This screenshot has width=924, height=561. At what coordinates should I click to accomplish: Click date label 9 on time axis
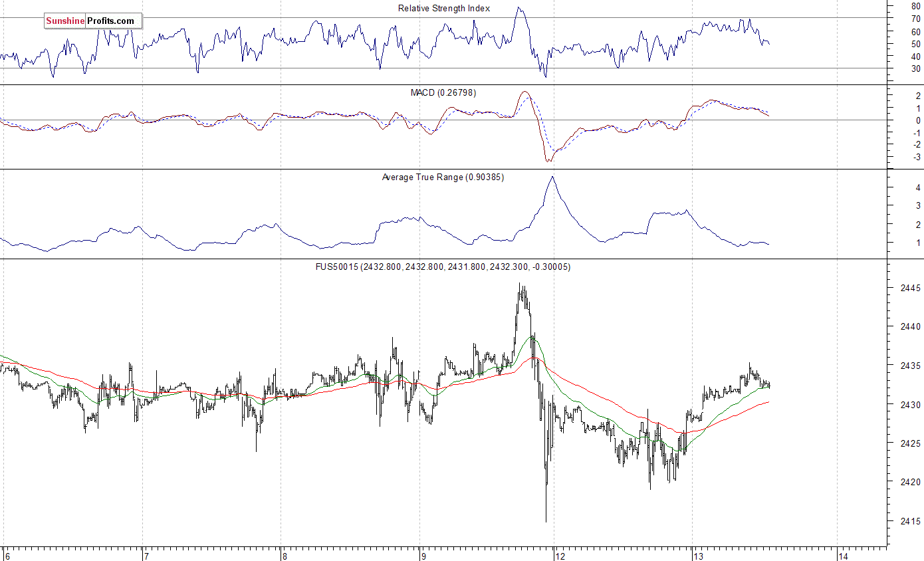coord(422,556)
